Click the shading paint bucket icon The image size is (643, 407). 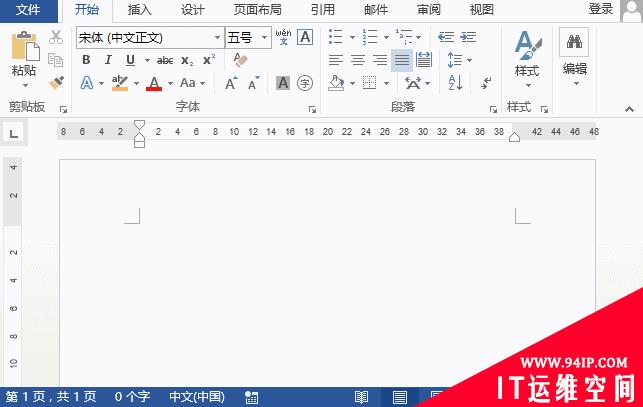[336, 83]
